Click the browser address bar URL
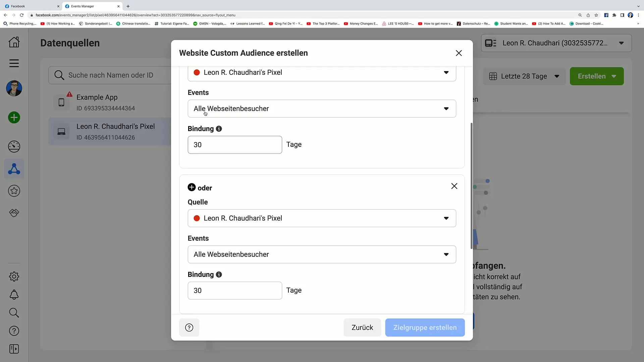This screenshot has height=362, width=644. click(x=136, y=15)
